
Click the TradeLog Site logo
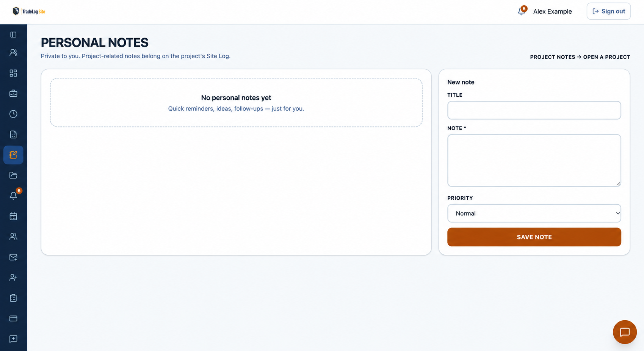[29, 11]
